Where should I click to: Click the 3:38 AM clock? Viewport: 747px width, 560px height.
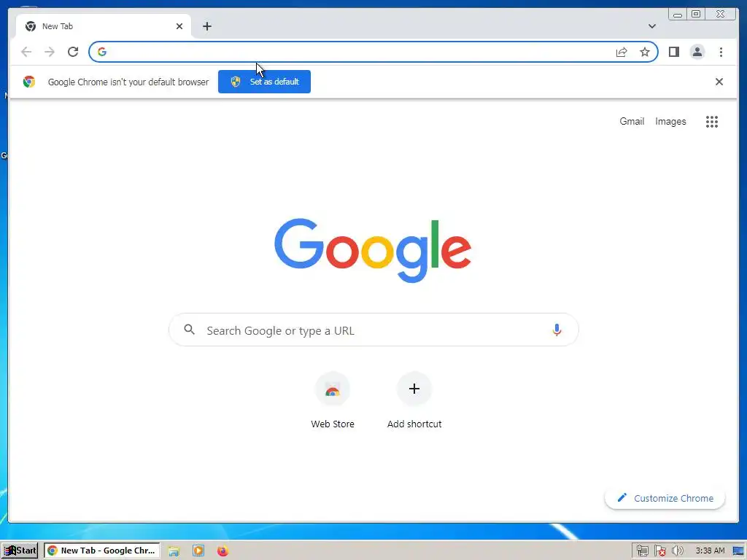[710, 551]
